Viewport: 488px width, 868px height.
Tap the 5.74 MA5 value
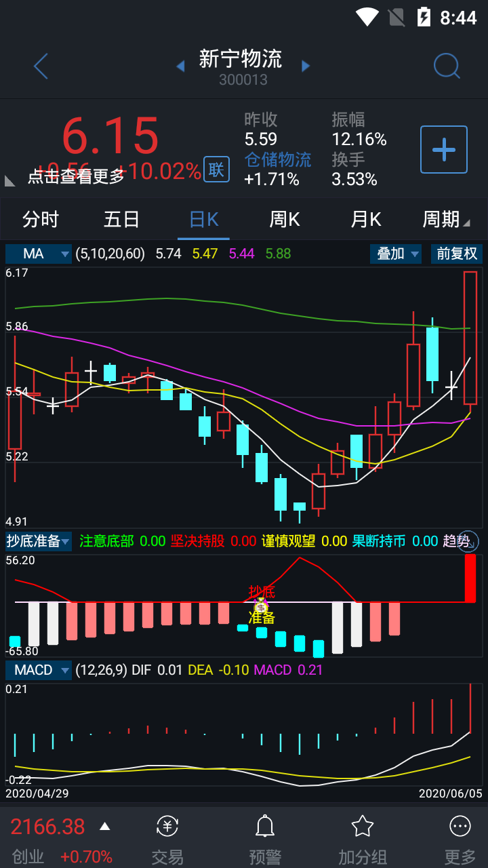pyautogui.click(x=169, y=254)
